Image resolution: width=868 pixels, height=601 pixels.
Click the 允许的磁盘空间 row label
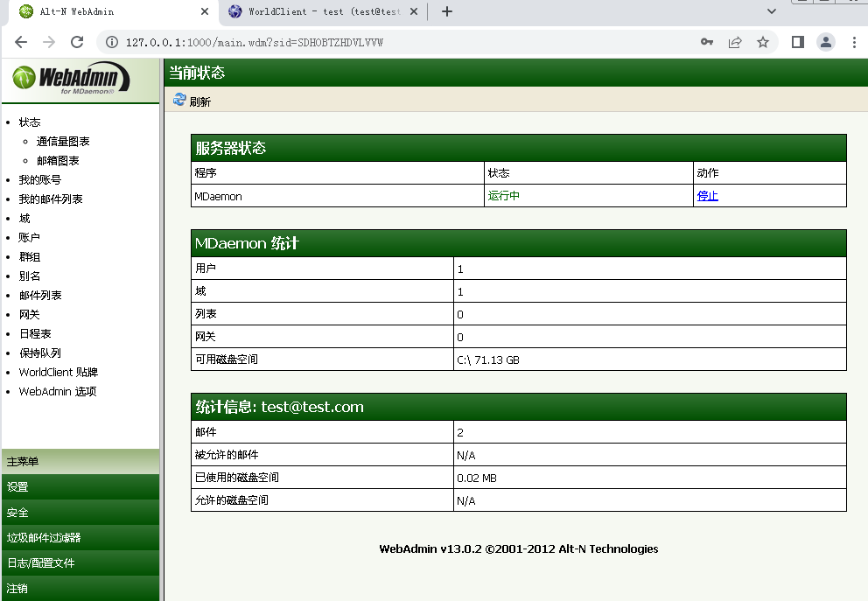tap(231, 500)
